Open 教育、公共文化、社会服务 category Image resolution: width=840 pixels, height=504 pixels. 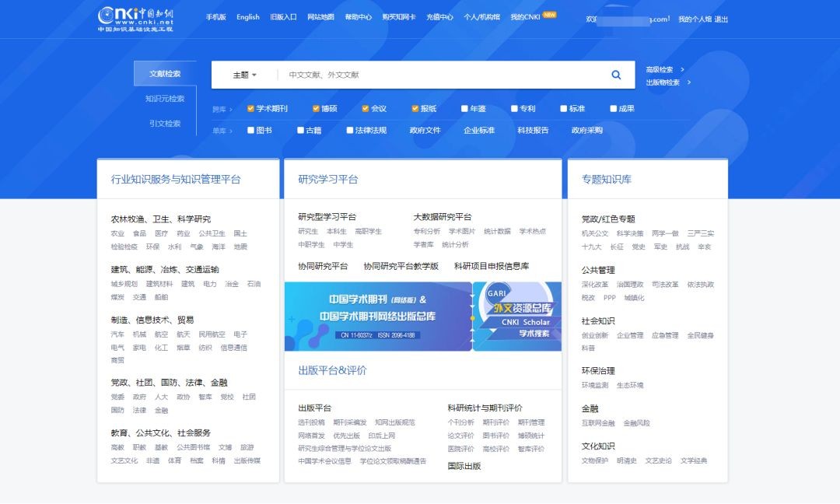click(161, 432)
